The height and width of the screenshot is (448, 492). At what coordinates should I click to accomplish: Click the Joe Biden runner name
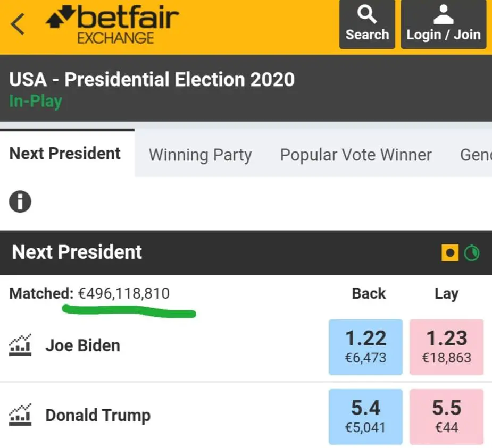[83, 345]
